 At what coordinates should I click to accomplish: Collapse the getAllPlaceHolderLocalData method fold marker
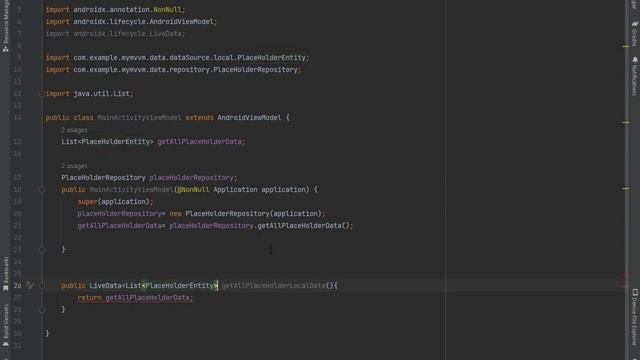pyautogui.click(x=42, y=286)
